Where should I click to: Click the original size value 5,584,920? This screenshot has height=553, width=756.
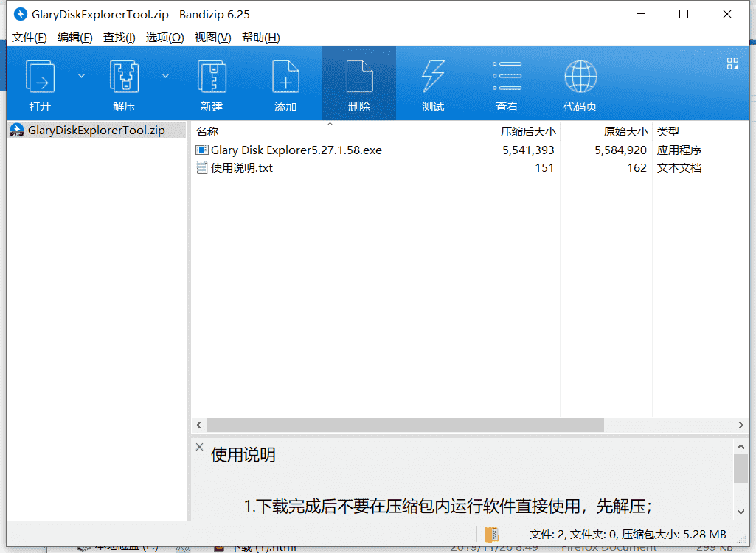(620, 150)
